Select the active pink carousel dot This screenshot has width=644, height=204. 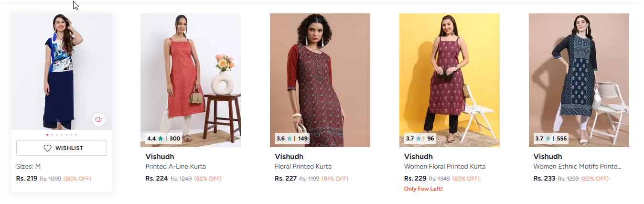47,135
